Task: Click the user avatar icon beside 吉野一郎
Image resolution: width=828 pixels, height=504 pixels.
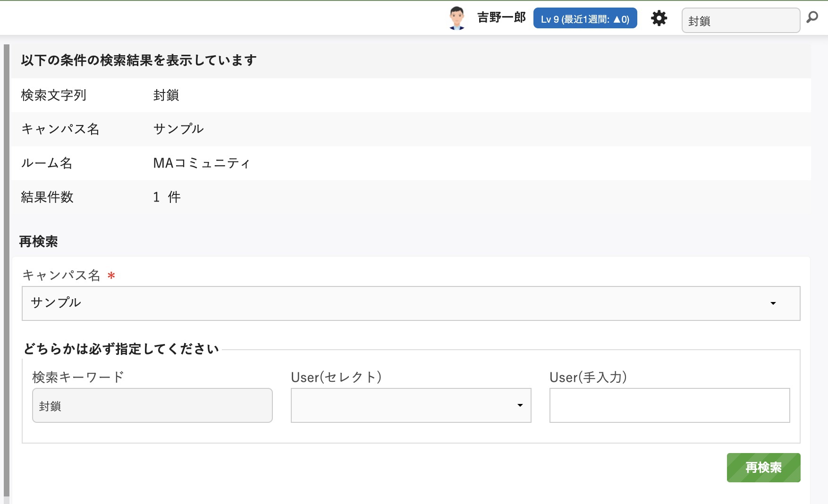Action: [456, 18]
